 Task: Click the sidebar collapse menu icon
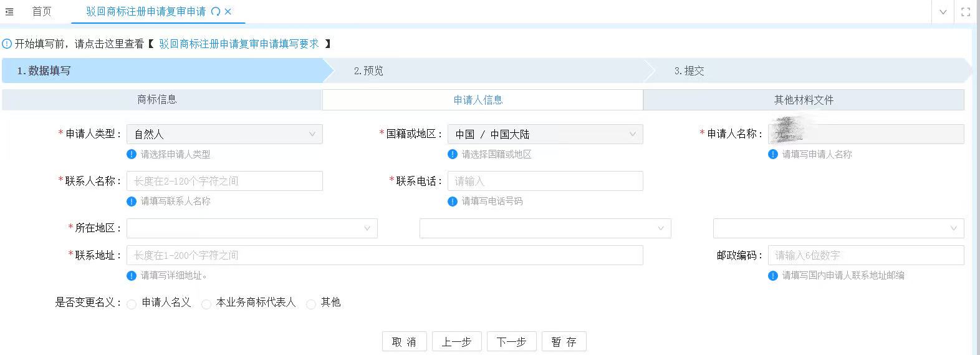9,12
